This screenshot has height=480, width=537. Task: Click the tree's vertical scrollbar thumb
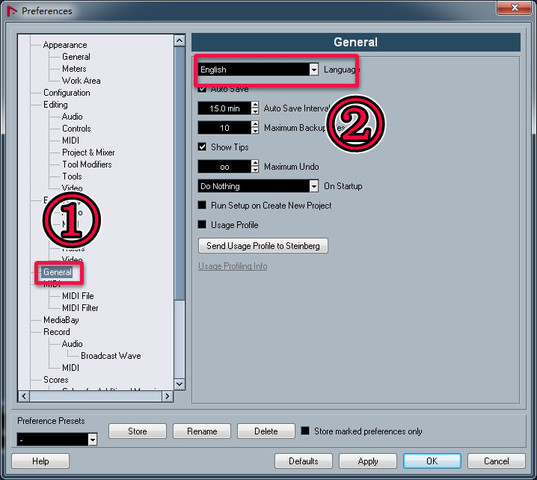pos(179,173)
